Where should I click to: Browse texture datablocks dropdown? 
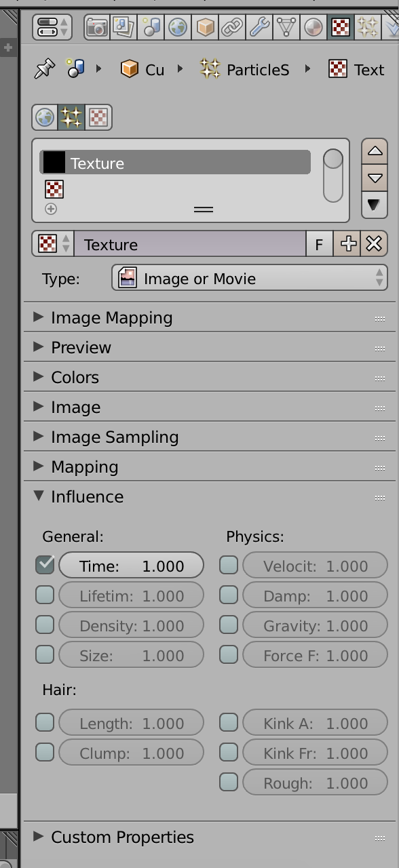53,244
